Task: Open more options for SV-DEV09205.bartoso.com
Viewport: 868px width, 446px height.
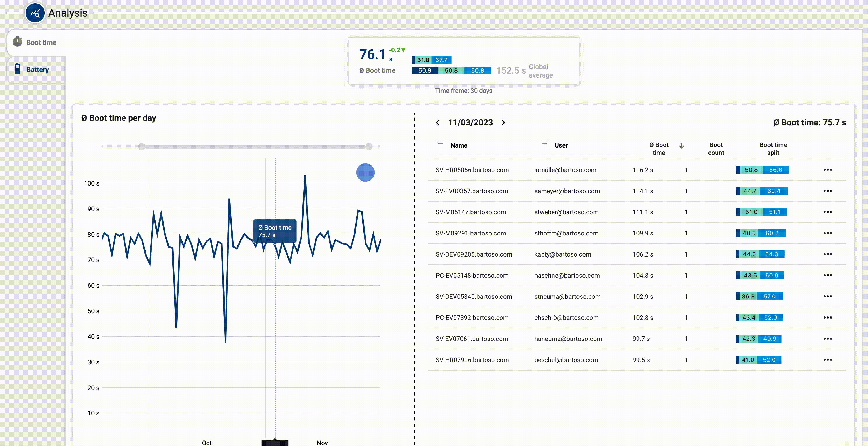Action: (828, 254)
